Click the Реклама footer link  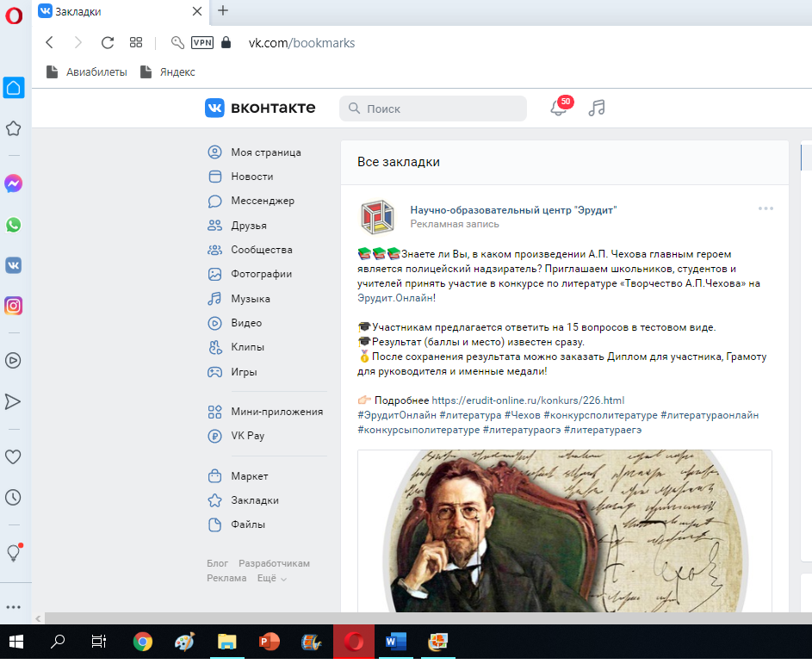(226, 578)
